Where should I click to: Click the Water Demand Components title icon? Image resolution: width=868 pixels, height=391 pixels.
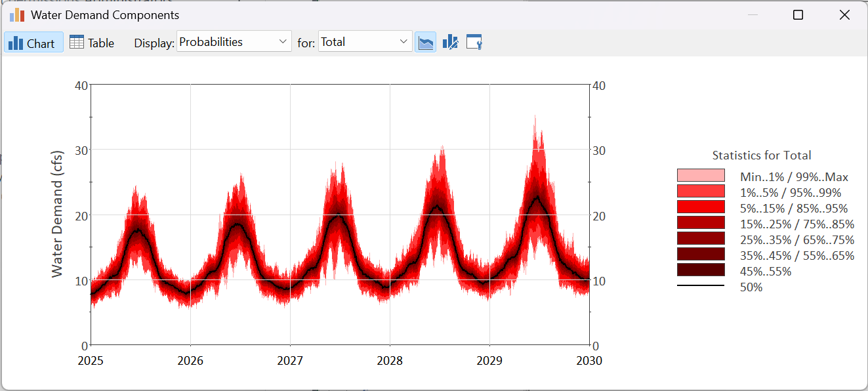(x=17, y=14)
